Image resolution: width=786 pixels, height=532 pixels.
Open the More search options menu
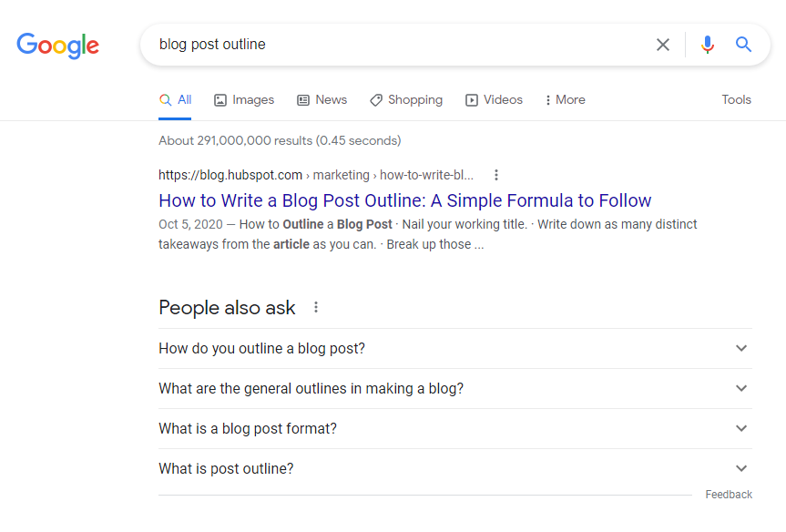click(x=565, y=100)
